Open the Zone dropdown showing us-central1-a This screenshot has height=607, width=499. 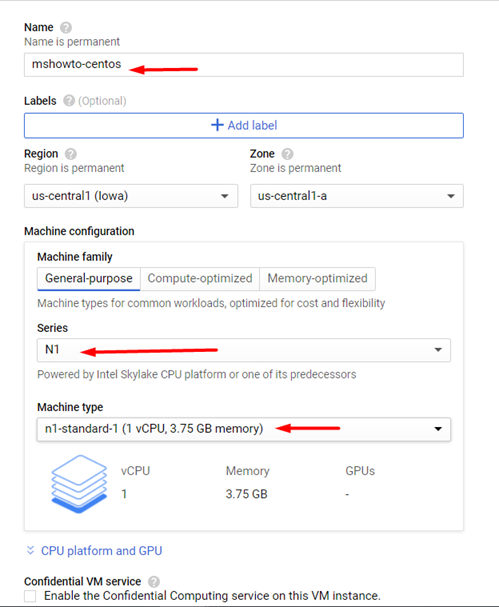(357, 196)
